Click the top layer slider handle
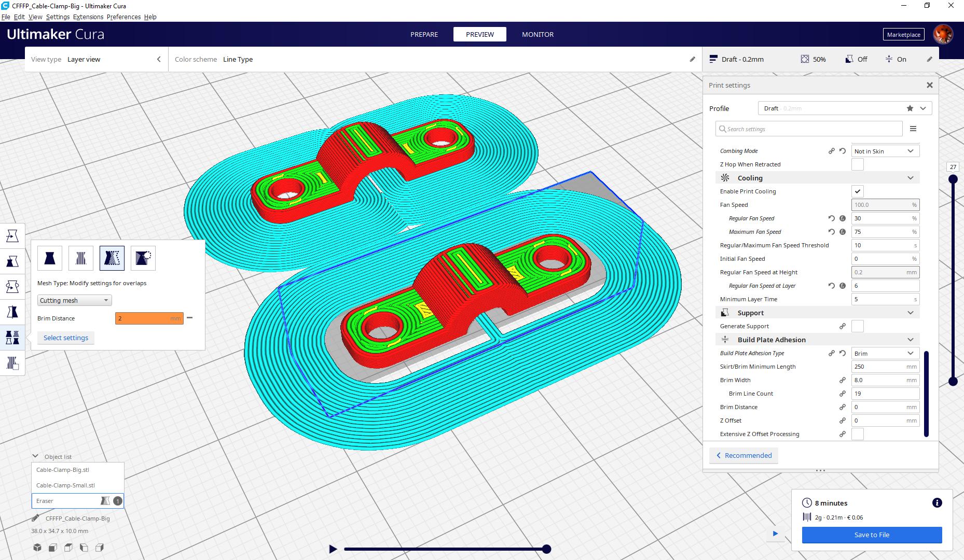This screenshot has height=560, width=964. point(953,179)
